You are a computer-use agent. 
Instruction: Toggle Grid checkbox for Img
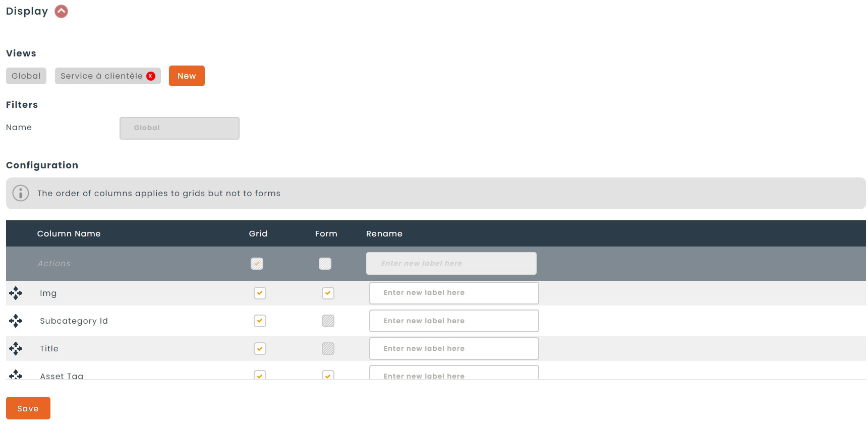pos(260,293)
